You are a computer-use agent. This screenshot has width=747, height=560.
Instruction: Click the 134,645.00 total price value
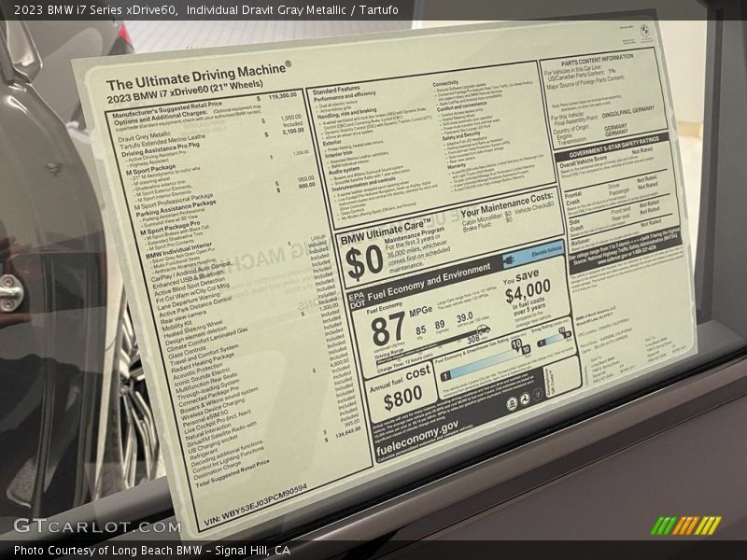(347, 431)
